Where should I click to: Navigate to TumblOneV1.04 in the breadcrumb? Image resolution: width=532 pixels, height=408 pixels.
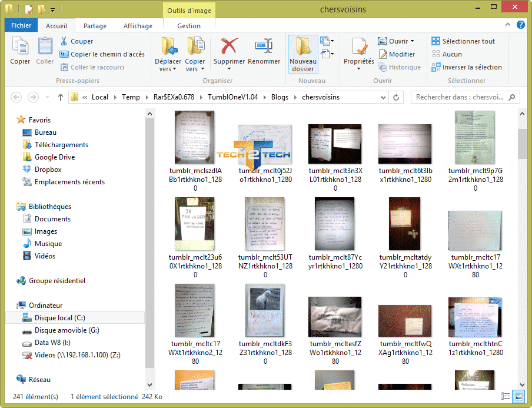click(x=233, y=97)
